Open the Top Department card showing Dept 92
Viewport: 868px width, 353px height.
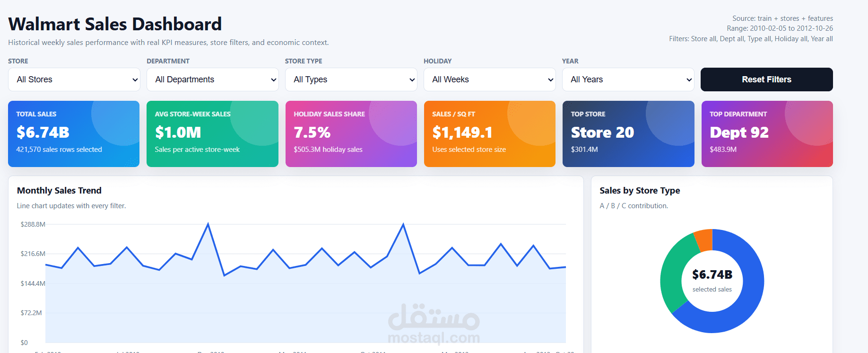767,134
